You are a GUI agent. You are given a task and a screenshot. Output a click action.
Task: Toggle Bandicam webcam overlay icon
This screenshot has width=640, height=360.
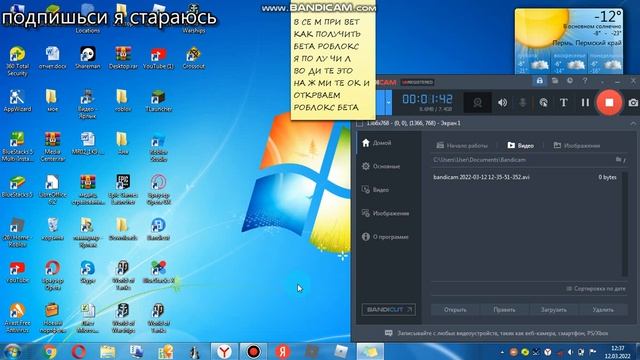(x=478, y=102)
